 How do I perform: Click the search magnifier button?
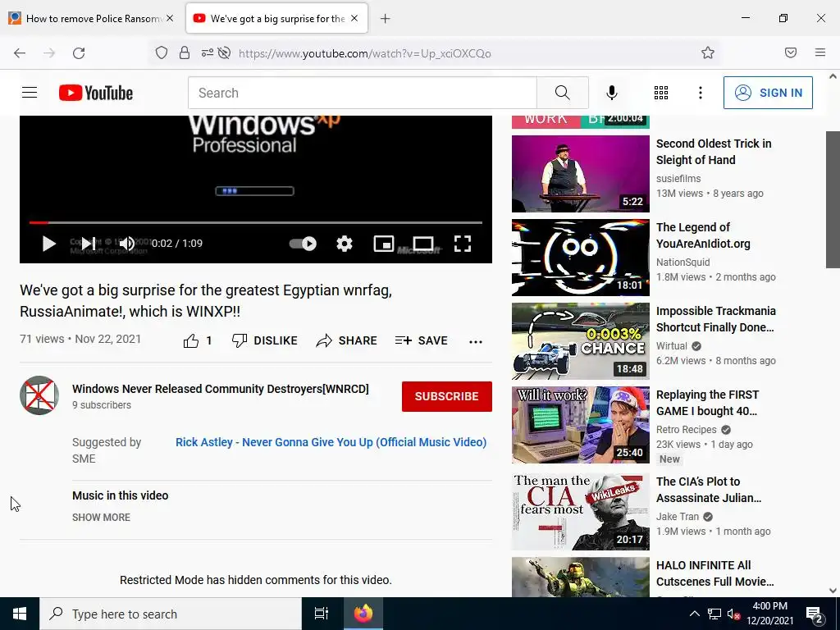click(x=563, y=93)
